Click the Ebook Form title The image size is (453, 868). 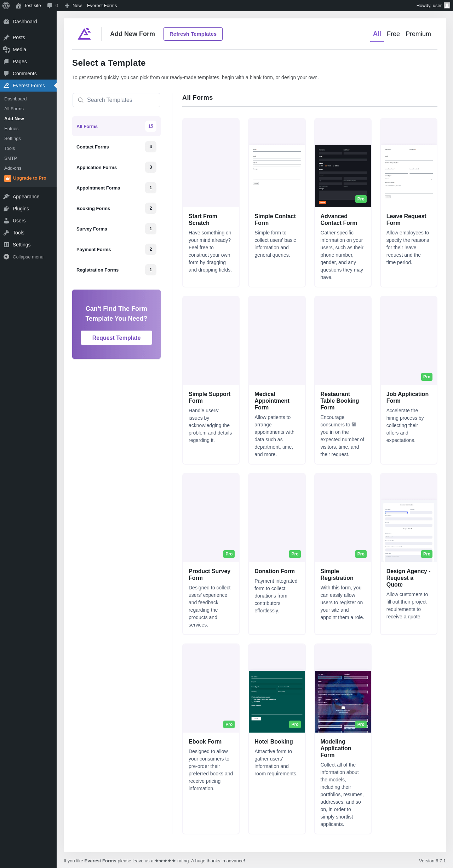205,741
